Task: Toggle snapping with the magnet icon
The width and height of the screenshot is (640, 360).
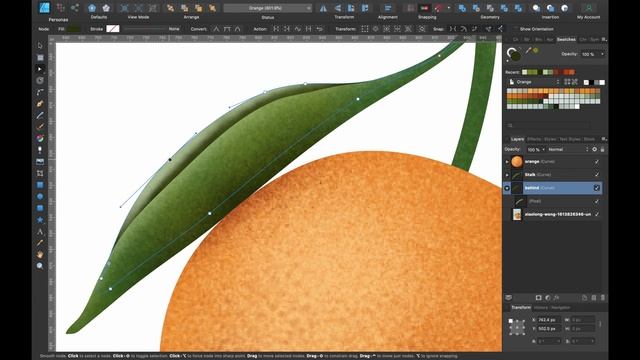Action: tap(439, 8)
